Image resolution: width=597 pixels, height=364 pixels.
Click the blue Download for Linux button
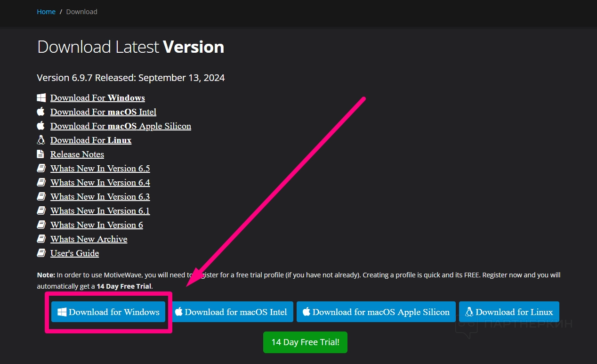pyautogui.click(x=509, y=312)
